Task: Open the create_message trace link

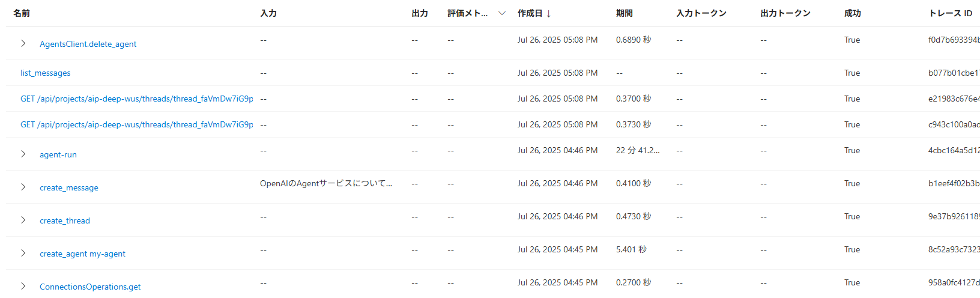Action: [69, 187]
